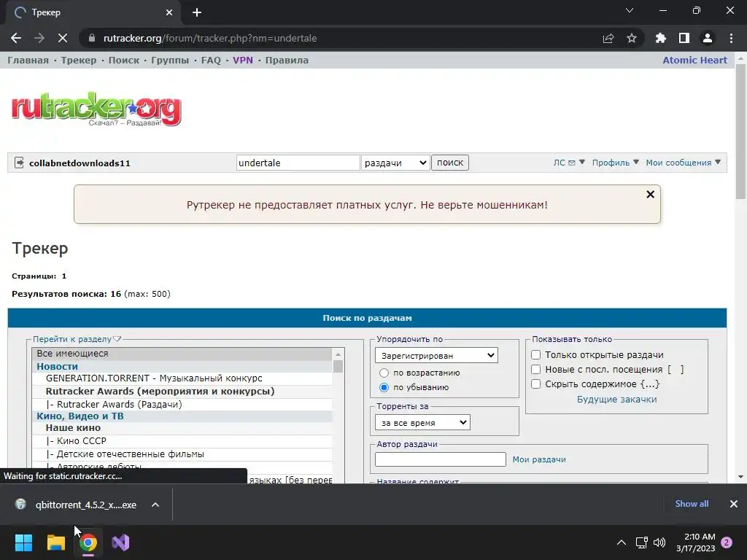Click the undertale search text field
Screen dimensions: 747x560
298,163
